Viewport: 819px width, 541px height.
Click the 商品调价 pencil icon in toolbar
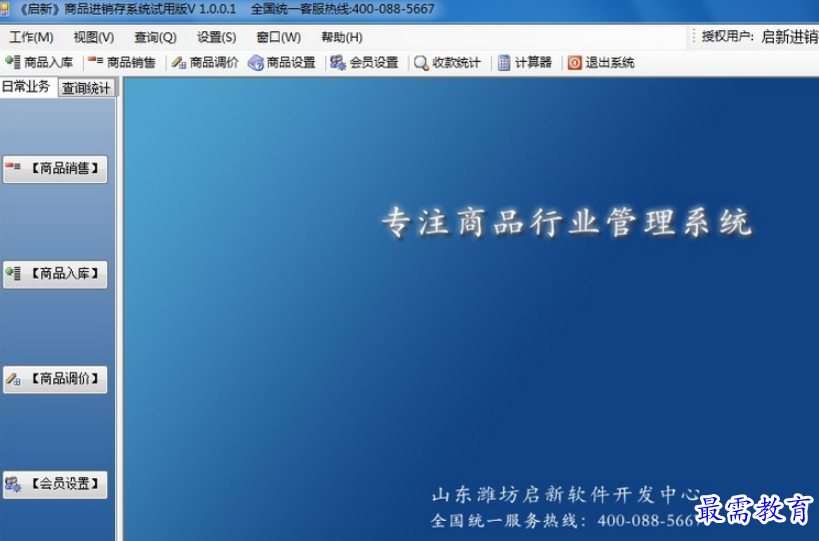click(x=179, y=63)
